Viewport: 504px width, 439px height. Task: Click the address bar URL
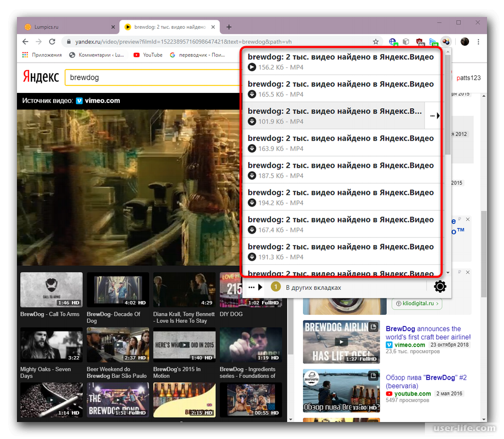(183, 42)
